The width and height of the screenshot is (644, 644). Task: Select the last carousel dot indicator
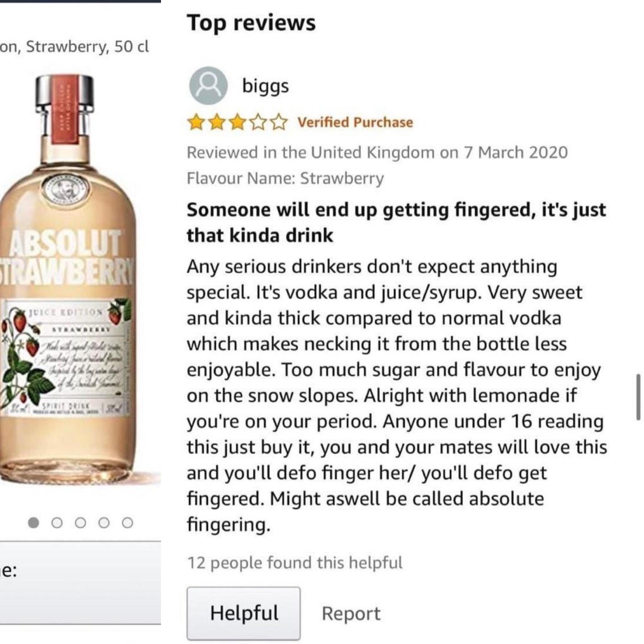(128, 523)
